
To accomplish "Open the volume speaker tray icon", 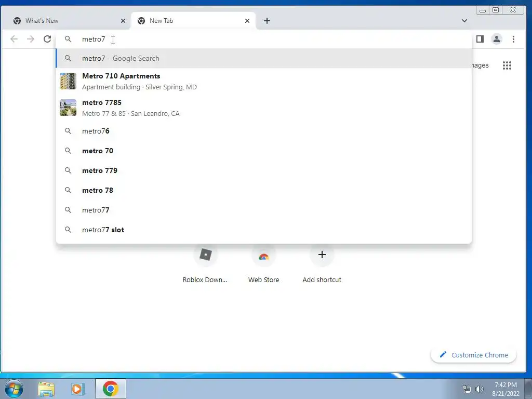I will pos(479,389).
